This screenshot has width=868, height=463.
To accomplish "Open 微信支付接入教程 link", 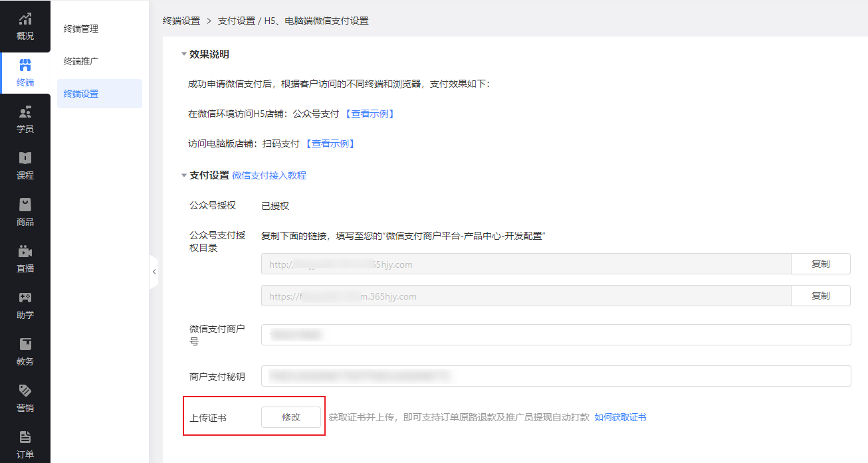I will 269,175.
